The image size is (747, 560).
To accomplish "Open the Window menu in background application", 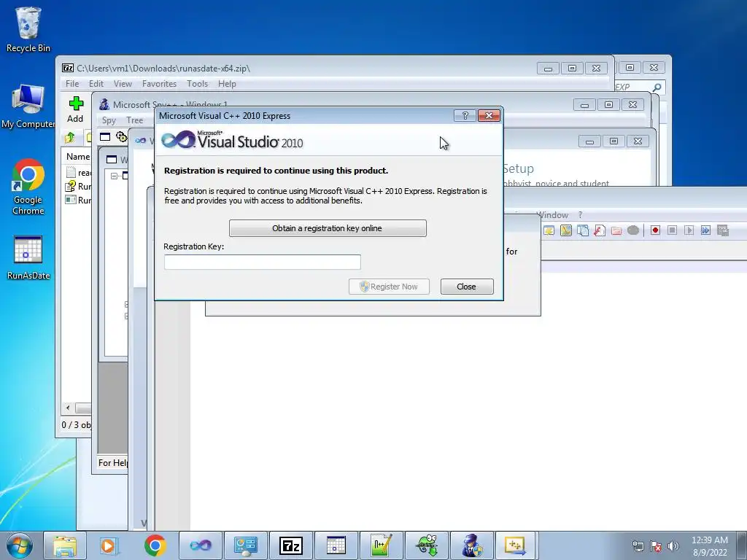I will click(552, 215).
